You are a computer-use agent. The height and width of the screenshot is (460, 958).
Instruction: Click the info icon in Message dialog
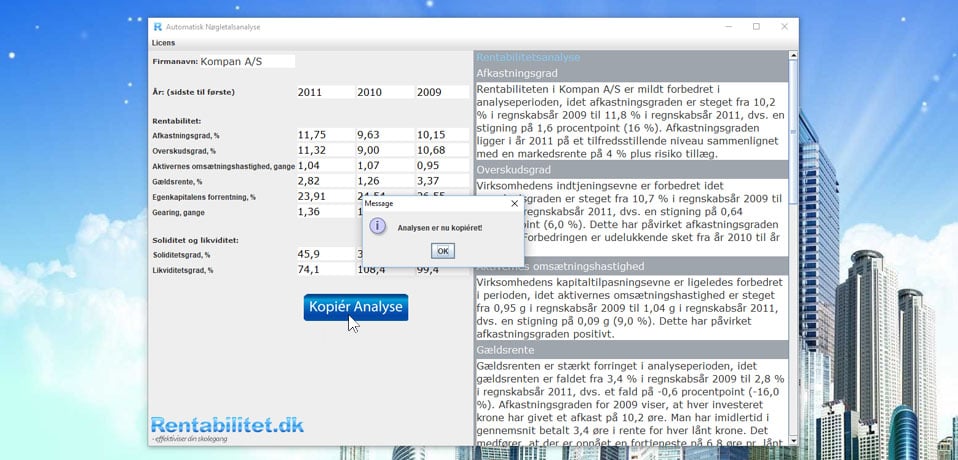378,227
